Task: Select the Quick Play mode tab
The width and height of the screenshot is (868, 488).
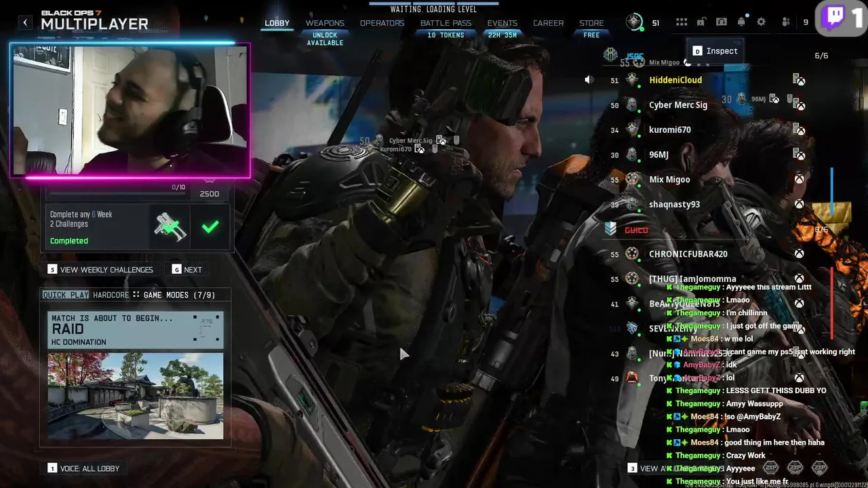Action: tap(66, 295)
